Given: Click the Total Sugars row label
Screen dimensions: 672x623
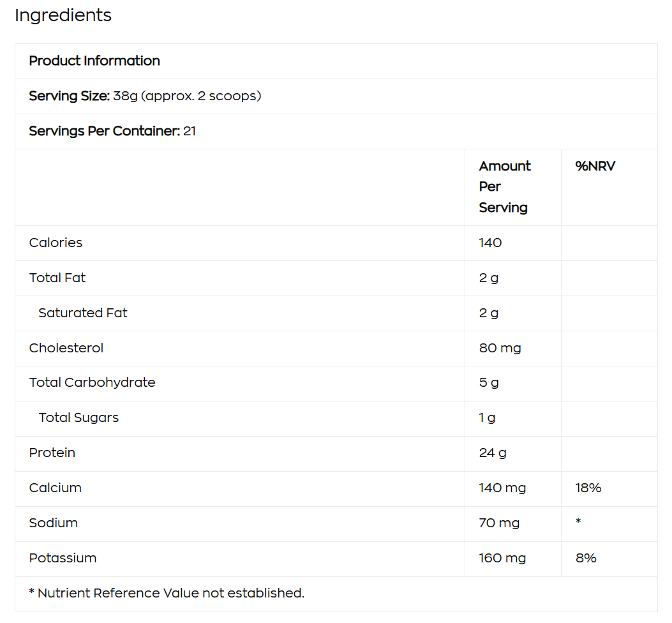Looking at the screenshot, I should (x=78, y=417).
